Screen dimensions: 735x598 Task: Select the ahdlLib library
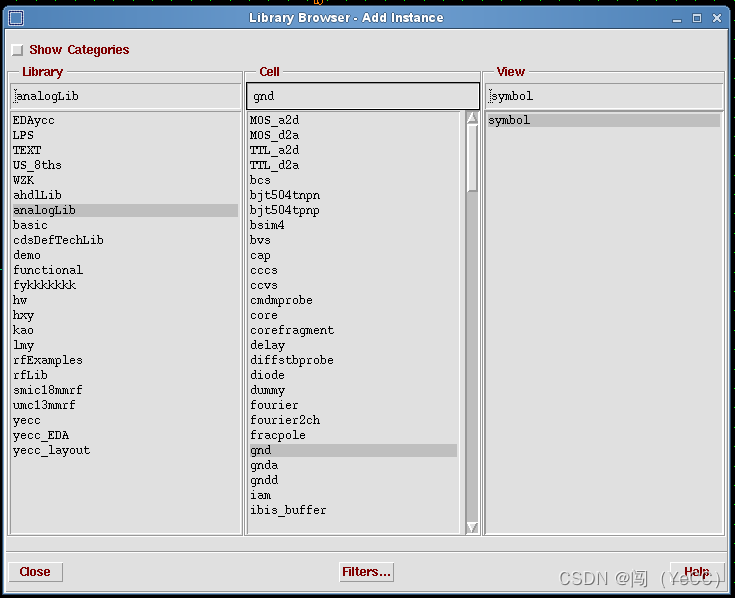coord(38,195)
